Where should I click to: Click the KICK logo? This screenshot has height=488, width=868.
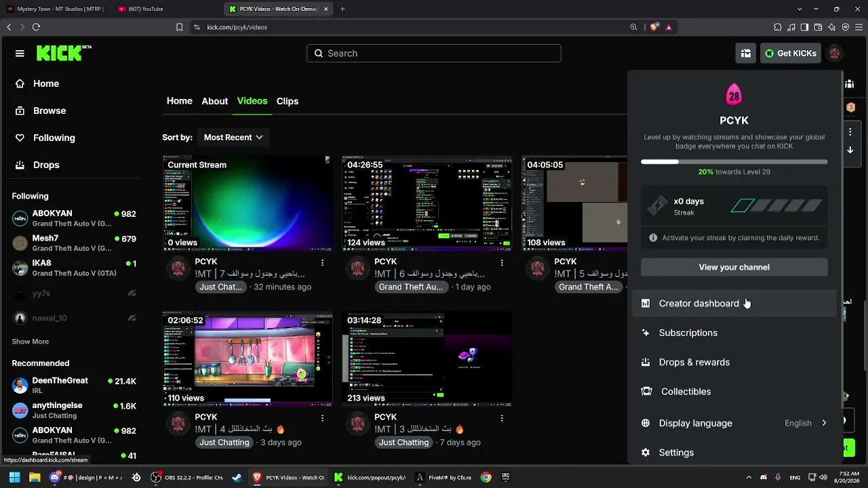click(x=64, y=53)
